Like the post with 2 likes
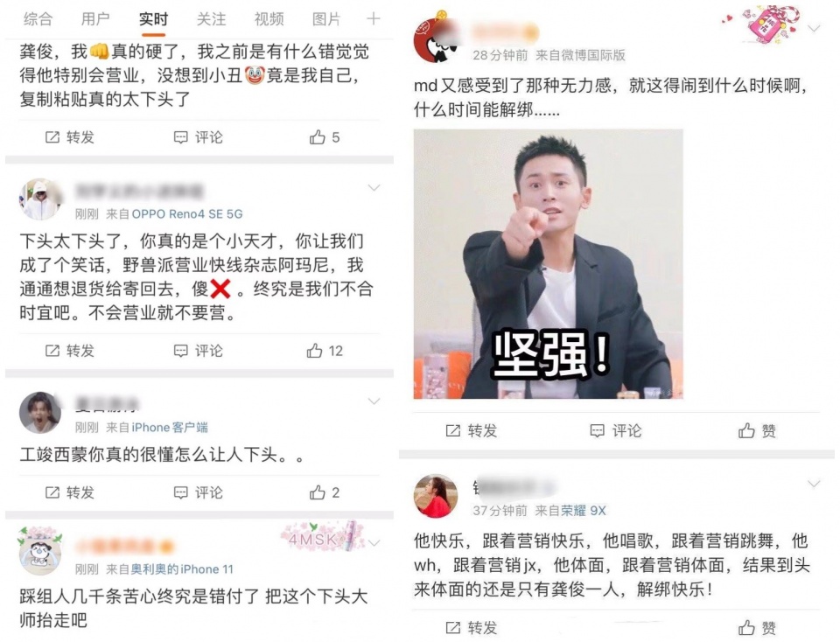This screenshot has width=840, height=642. click(x=325, y=492)
